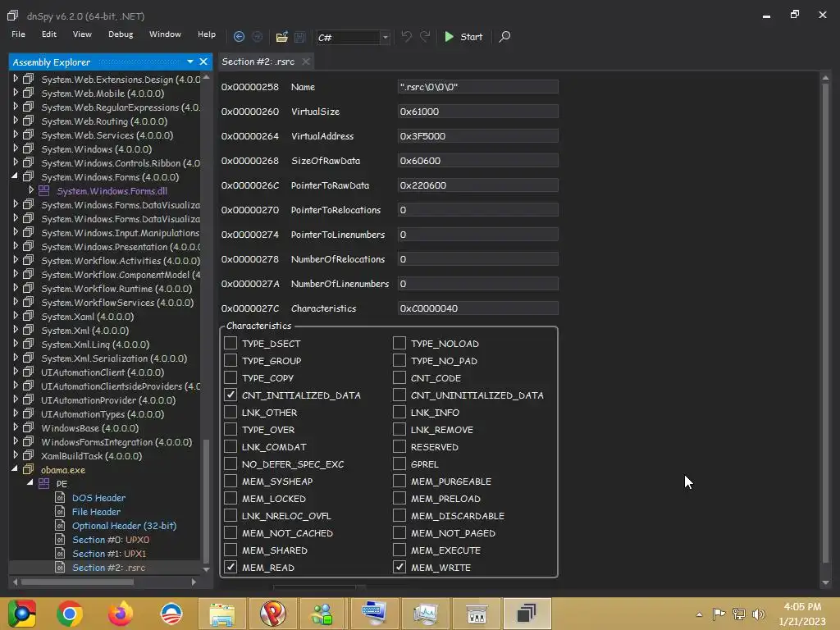This screenshot has width=840, height=630.
Task: Expand the System.Windows.Forms.dll module node
Action: (x=31, y=190)
